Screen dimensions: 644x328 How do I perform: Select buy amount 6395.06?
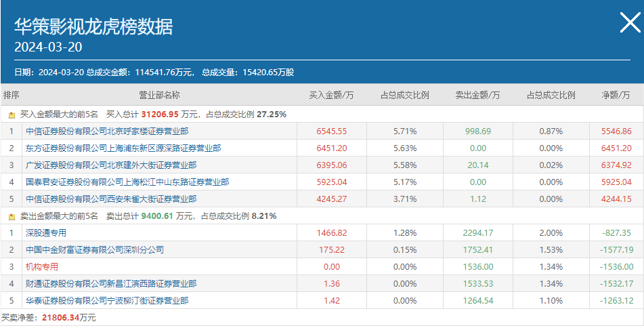[x=332, y=165]
